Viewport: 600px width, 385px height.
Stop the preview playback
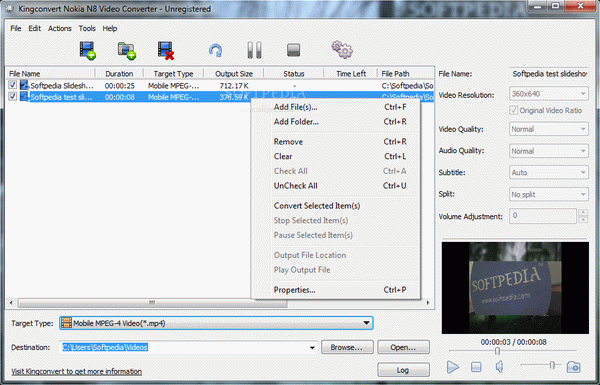476,367
